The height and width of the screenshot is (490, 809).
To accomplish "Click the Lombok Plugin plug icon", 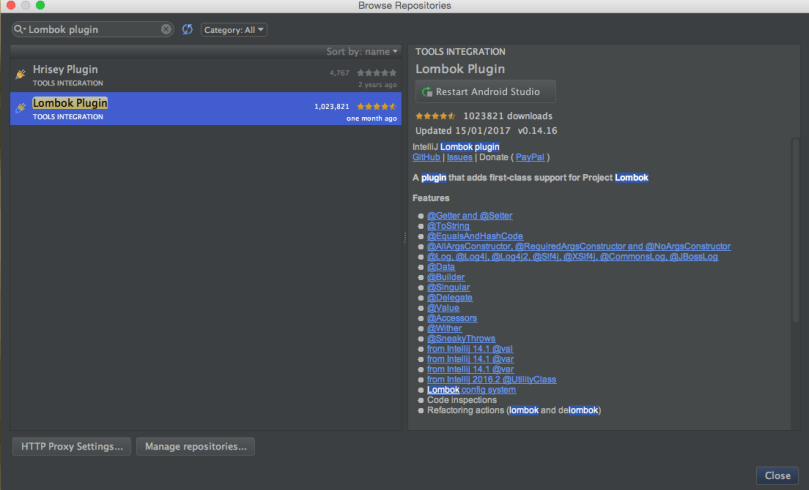I will tap(20, 108).
